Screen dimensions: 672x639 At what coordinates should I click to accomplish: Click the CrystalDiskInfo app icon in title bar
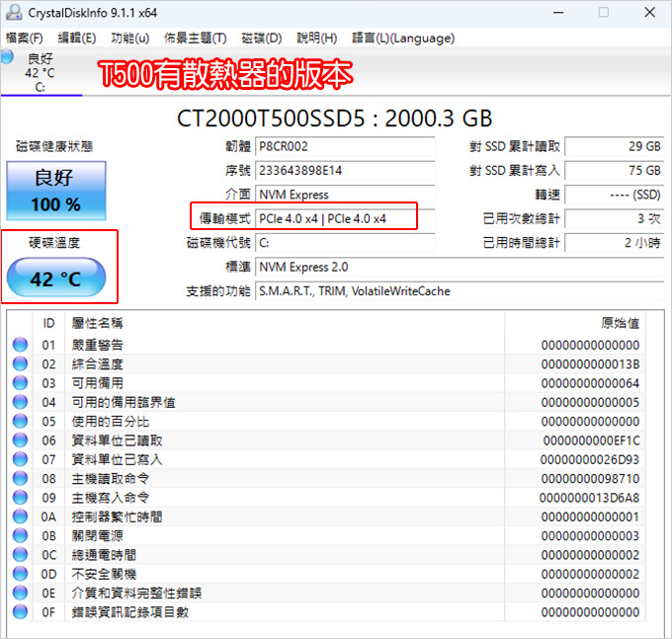14,13
